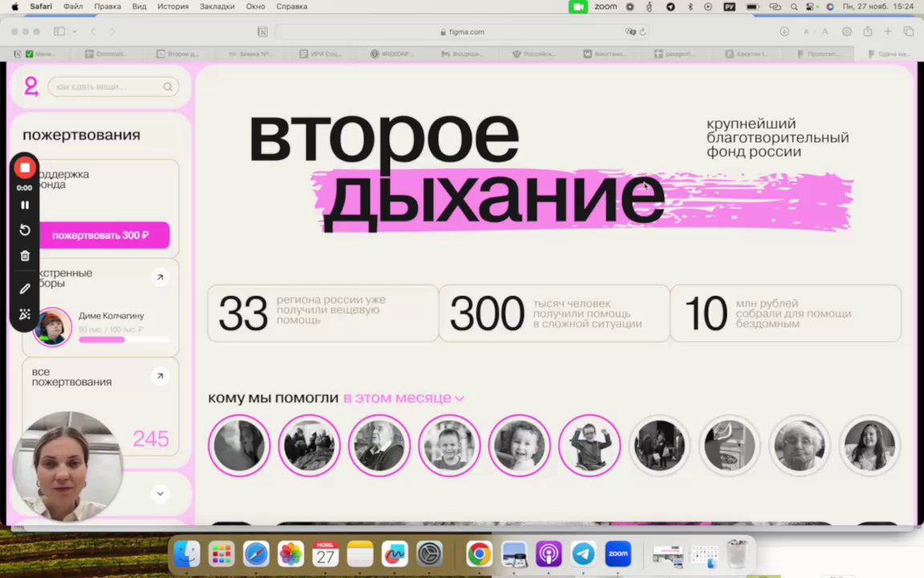Image resolution: width=924 pixels, height=578 pixels.
Task: Select the "10 млн рублей" statistic card
Action: coord(786,313)
